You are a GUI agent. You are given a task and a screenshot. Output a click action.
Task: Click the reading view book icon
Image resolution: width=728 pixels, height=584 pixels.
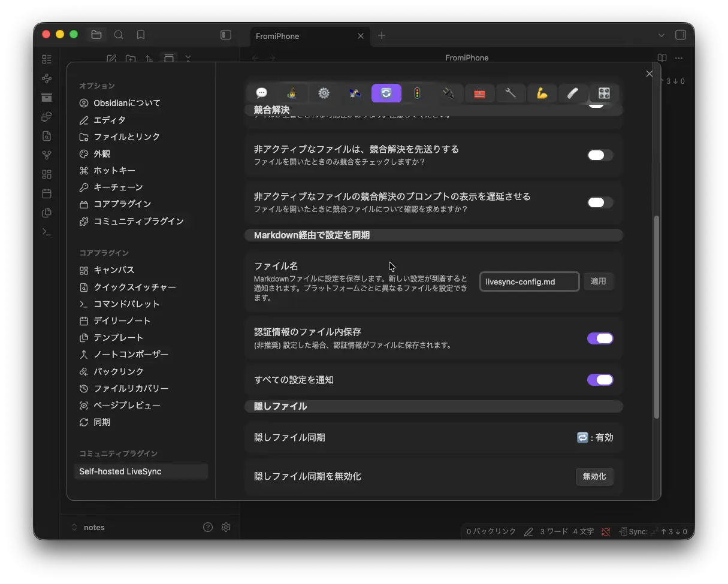click(x=662, y=58)
